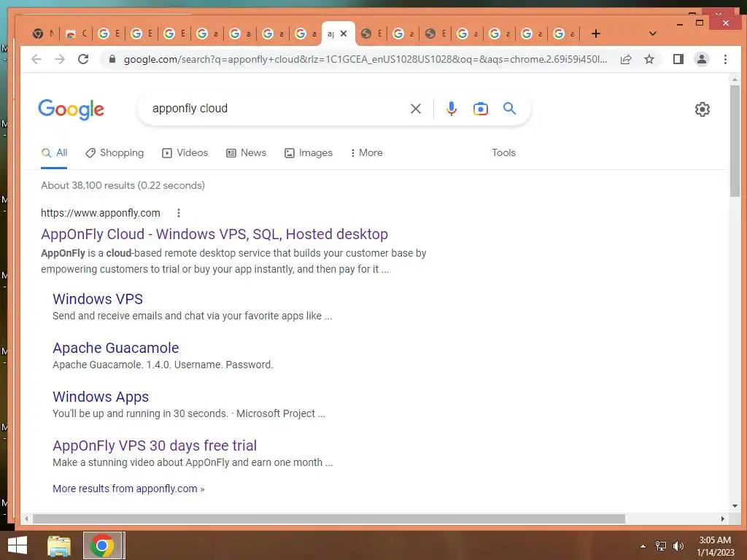Show hidden system tray icons
747x560 pixels.
coord(643,546)
